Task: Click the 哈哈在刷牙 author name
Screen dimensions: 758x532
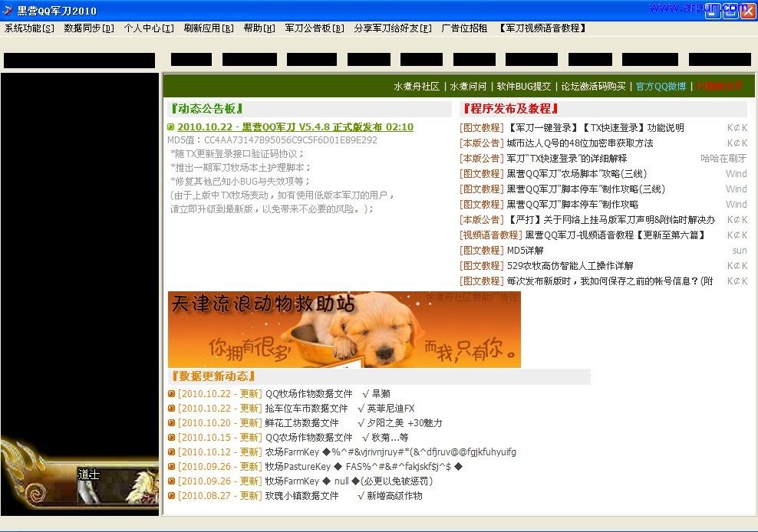Action: pyautogui.click(x=723, y=159)
